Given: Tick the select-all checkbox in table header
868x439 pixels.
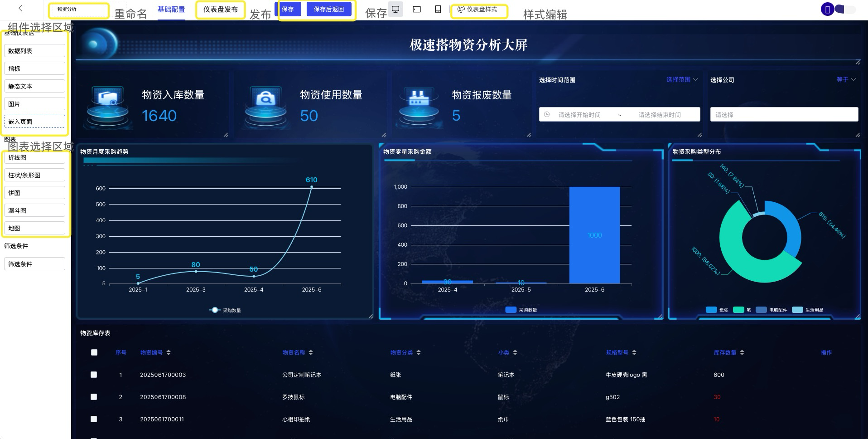Looking at the screenshot, I should (x=94, y=352).
